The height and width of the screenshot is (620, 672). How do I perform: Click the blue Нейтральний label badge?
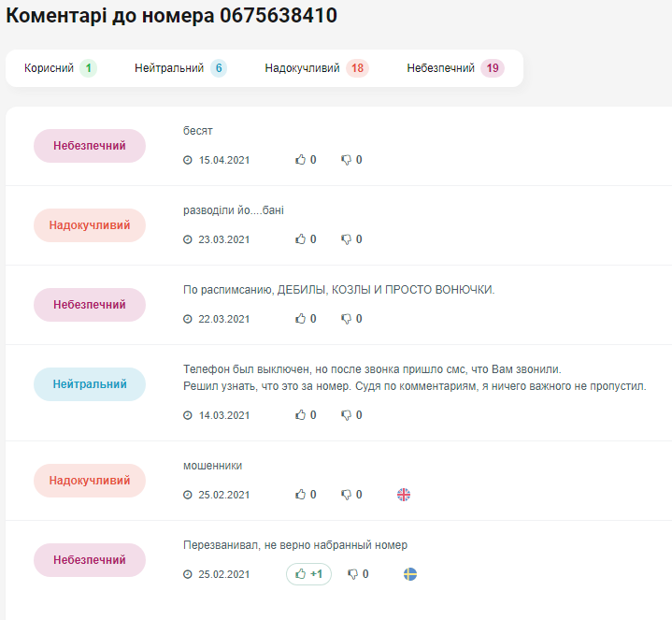(x=90, y=384)
